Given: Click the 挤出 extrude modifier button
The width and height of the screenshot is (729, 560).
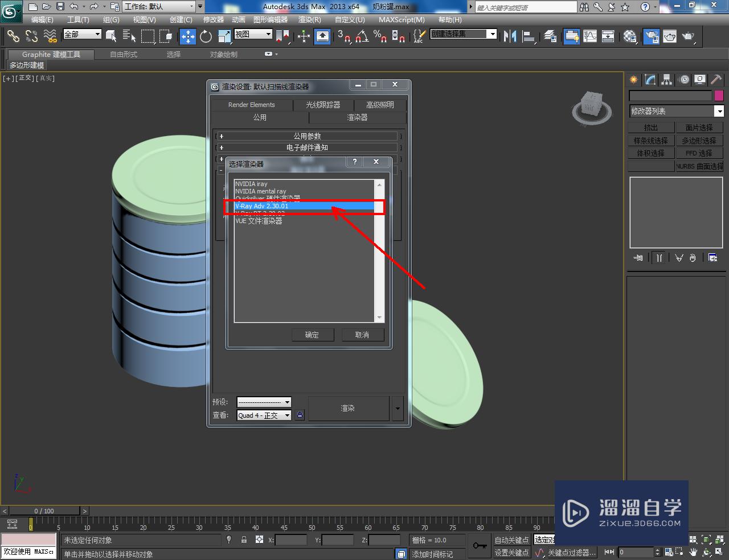Looking at the screenshot, I should pyautogui.click(x=651, y=127).
